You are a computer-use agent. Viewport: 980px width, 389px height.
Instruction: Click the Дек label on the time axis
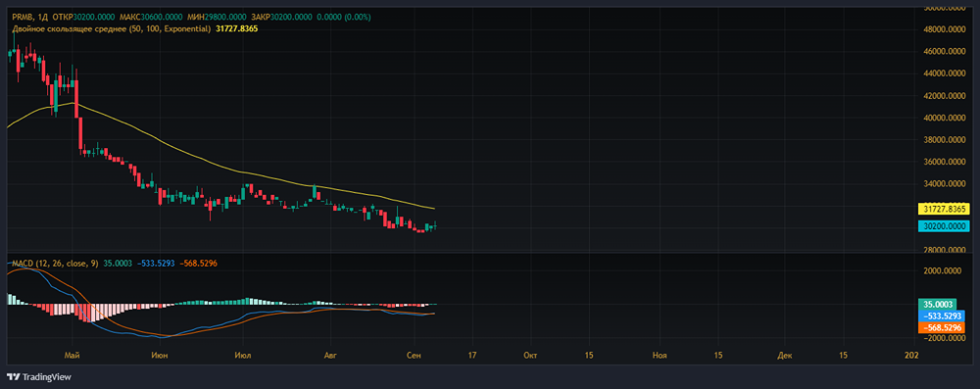[785, 356]
